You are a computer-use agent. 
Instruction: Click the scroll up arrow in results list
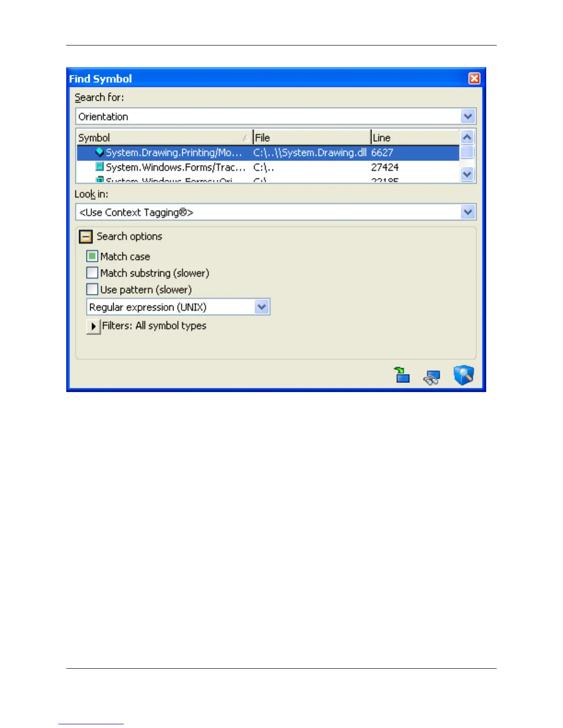(x=467, y=137)
